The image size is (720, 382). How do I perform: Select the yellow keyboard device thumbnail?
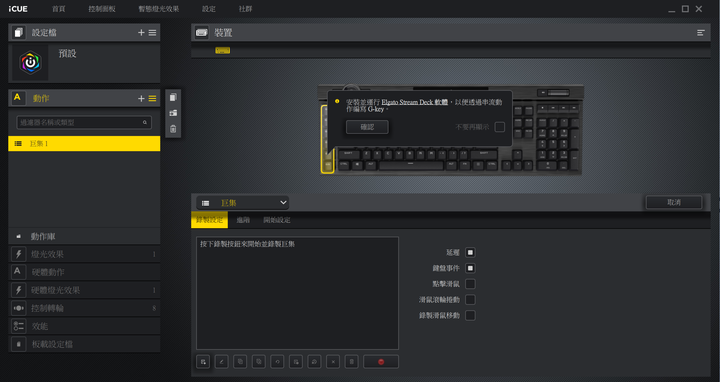[223, 51]
